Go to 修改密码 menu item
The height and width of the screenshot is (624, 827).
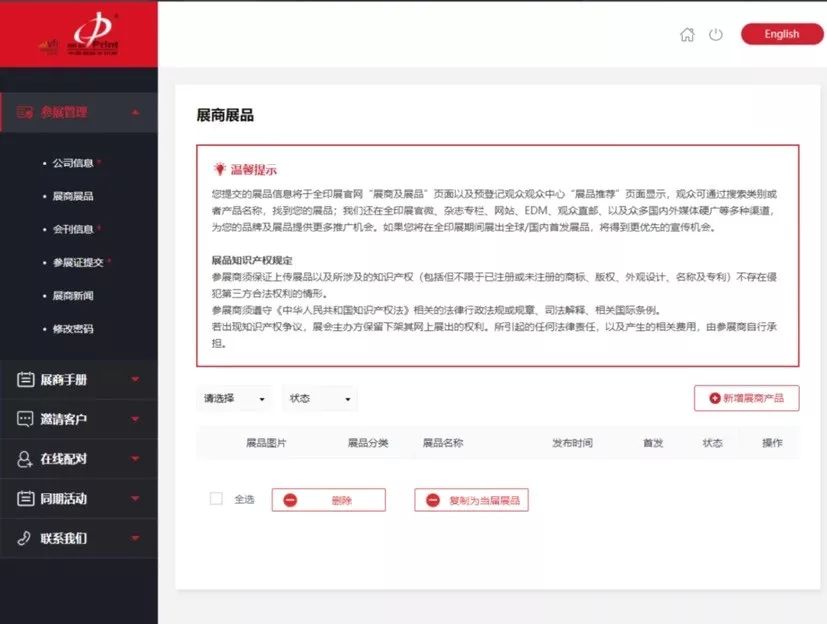coord(73,329)
